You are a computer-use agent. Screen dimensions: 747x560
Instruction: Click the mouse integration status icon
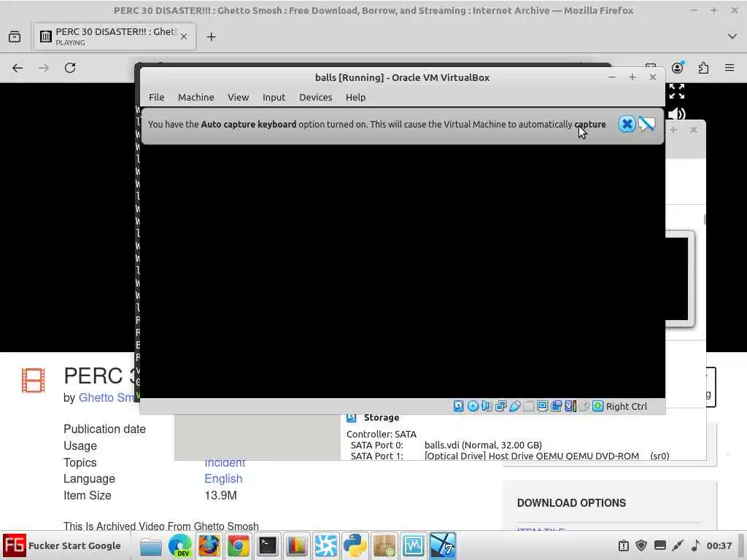(x=584, y=406)
